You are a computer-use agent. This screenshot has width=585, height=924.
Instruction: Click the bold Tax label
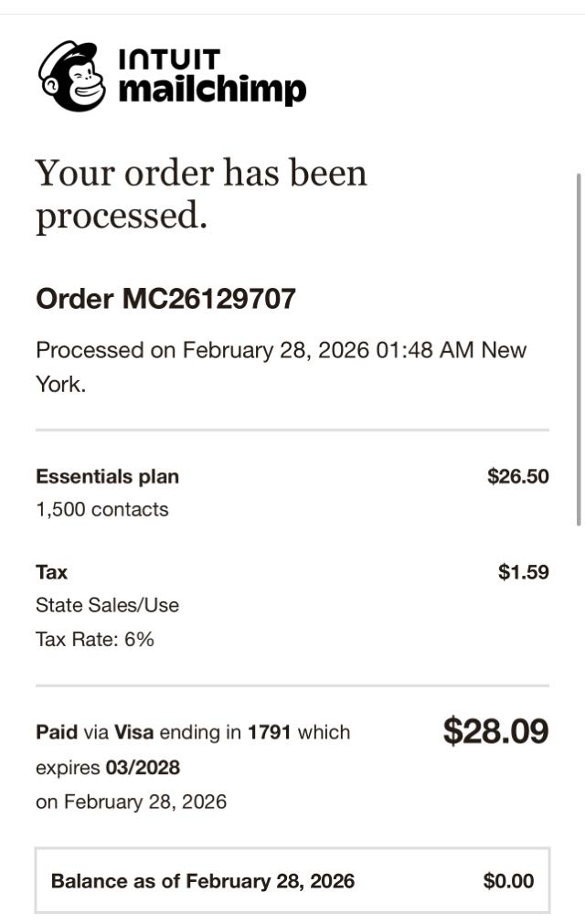[51, 572]
